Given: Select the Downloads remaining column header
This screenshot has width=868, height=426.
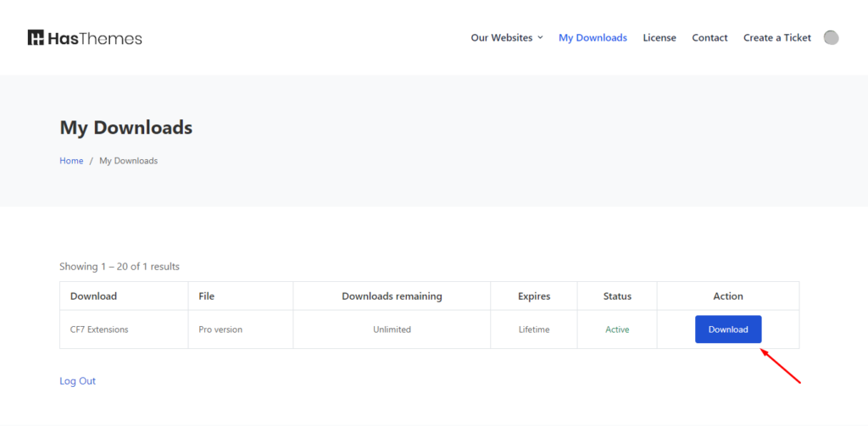Looking at the screenshot, I should click(392, 296).
